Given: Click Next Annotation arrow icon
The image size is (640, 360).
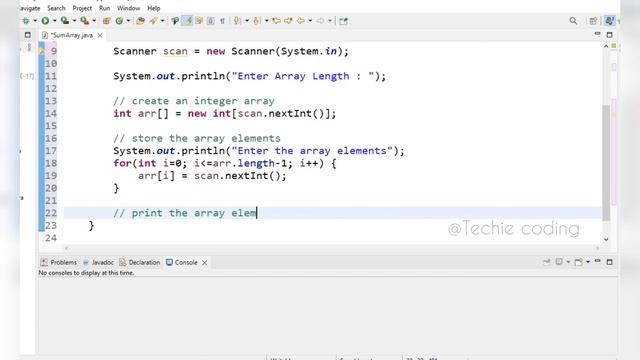Looking at the screenshot, I should click(237, 21).
